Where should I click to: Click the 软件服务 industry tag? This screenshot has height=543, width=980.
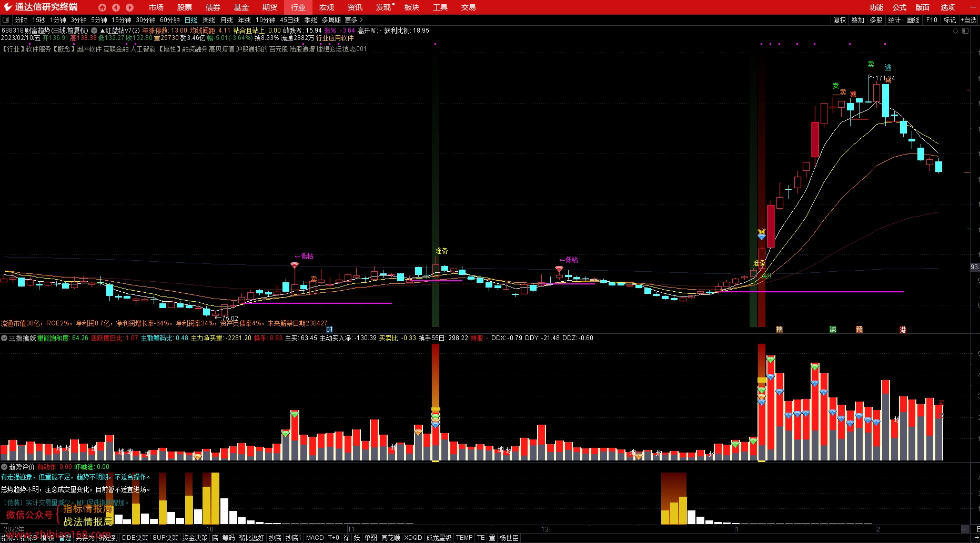(x=38, y=49)
